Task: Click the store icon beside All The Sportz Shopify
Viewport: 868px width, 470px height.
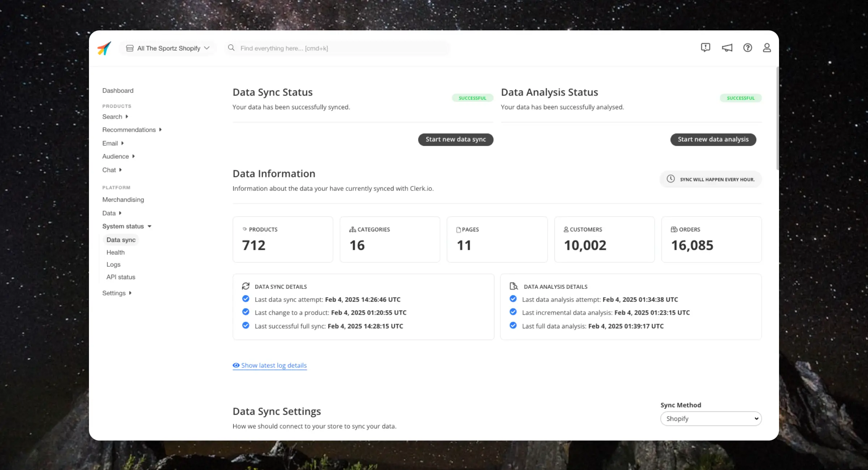Action: (x=130, y=48)
